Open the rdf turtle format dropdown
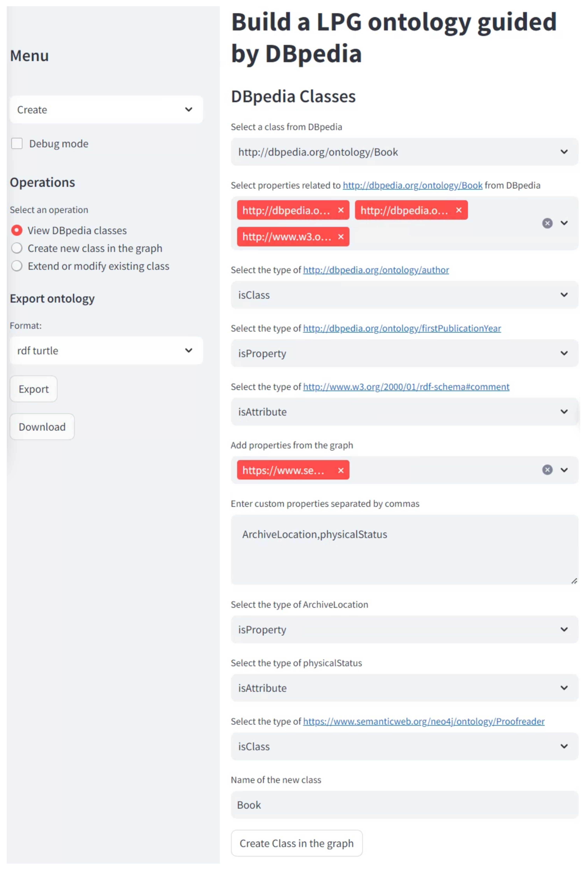The width and height of the screenshot is (588, 871). point(106,351)
